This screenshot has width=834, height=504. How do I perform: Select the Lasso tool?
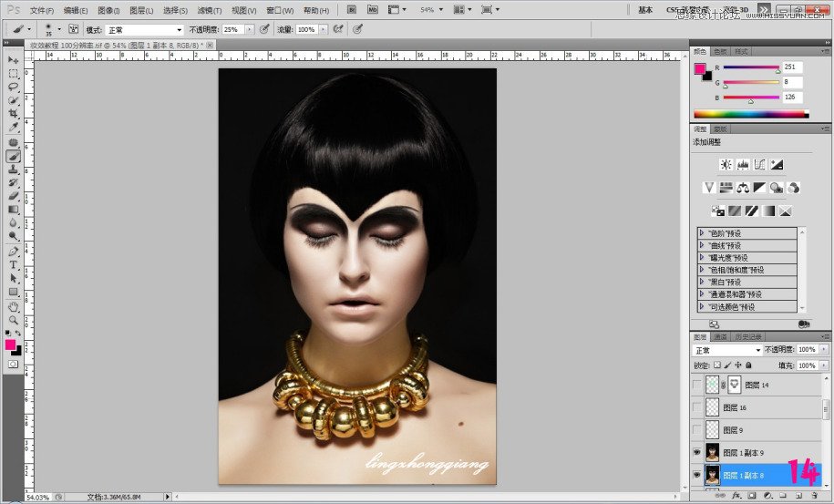14,87
